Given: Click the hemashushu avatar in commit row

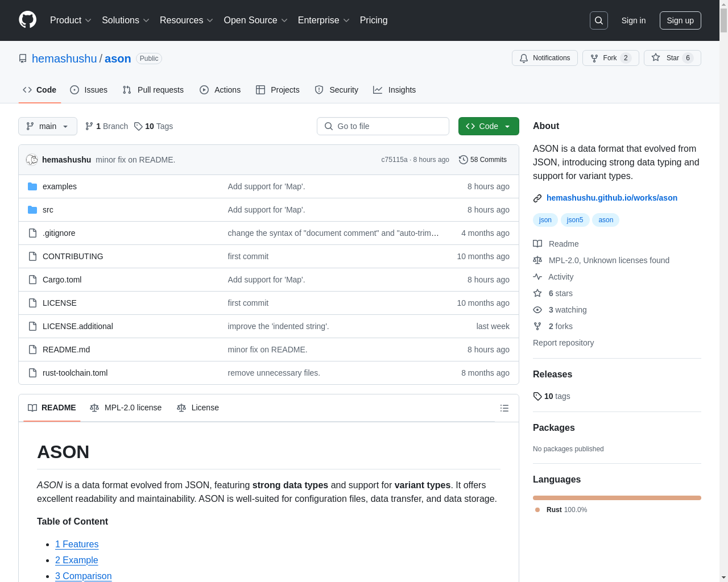Looking at the screenshot, I should 32,160.
